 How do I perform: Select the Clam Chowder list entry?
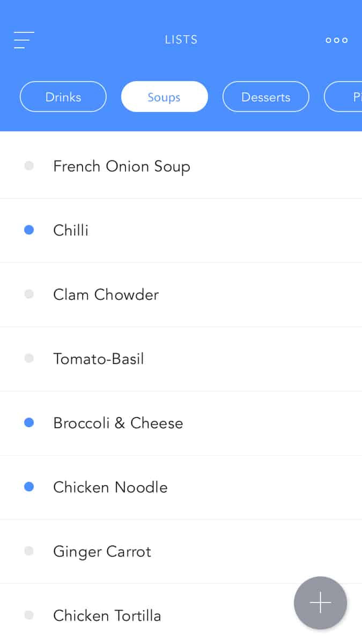pyautogui.click(x=106, y=295)
